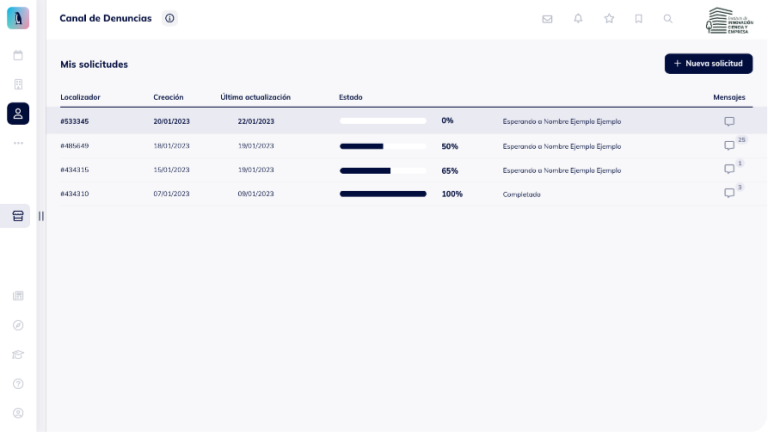The width and height of the screenshot is (768, 432).
Task: Open messages icon for request #434310
Action: pyautogui.click(x=729, y=193)
